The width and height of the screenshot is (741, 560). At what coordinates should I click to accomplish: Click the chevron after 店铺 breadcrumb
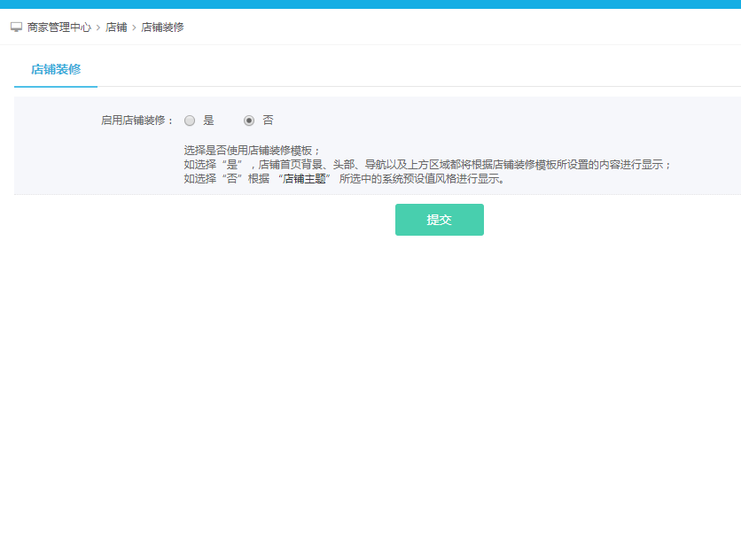coord(135,27)
